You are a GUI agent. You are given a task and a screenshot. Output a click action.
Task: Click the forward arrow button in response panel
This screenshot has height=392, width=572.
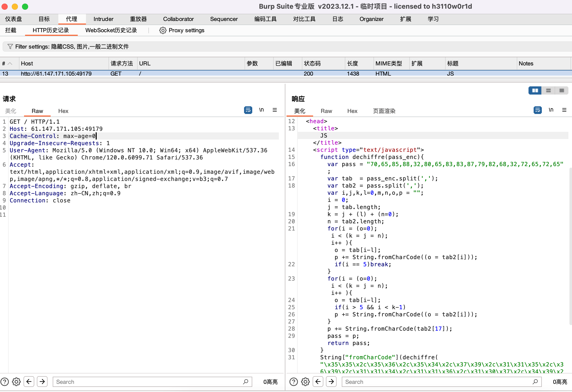point(331,382)
